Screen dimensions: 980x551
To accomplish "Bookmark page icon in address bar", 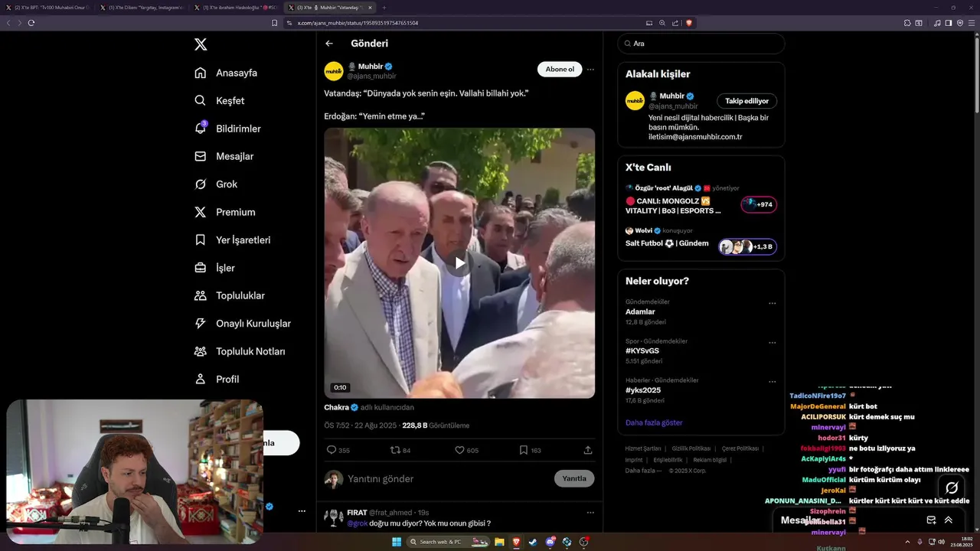I will tap(274, 23).
